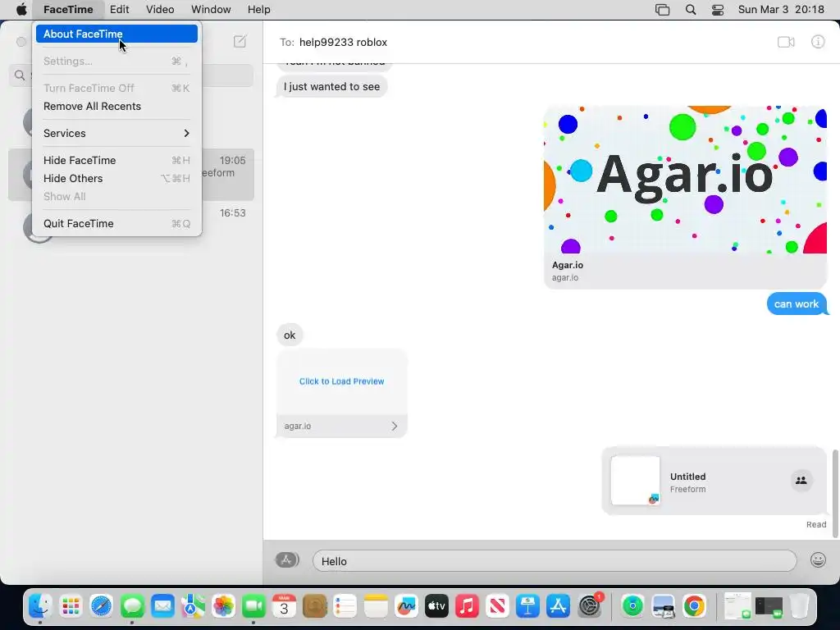The height and width of the screenshot is (630, 840).
Task: Open the App Store in the dock
Action: coord(558,606)
